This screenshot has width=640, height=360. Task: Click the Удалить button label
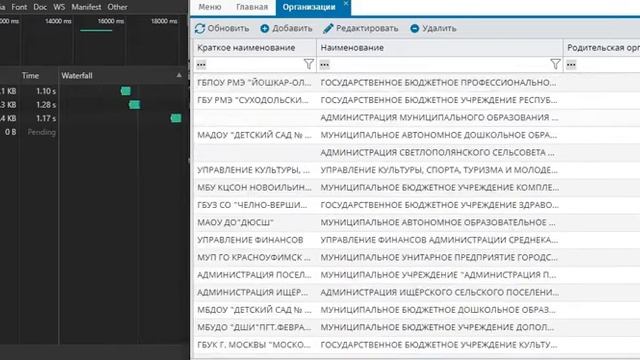point(439,28)
